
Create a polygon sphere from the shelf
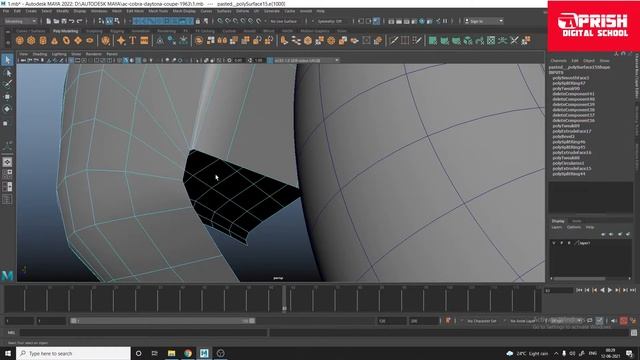pos(20,40)
